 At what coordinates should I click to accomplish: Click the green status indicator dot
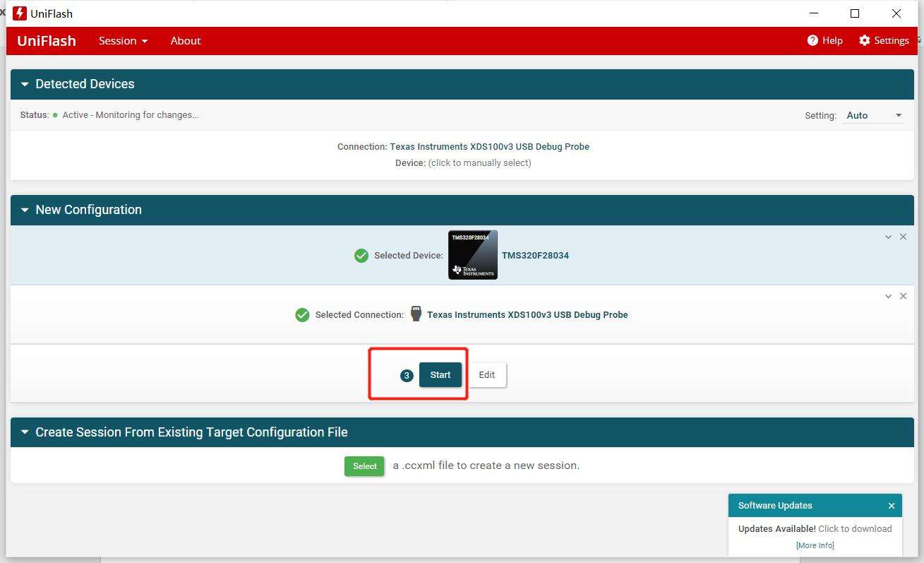(x=55, y=114)
